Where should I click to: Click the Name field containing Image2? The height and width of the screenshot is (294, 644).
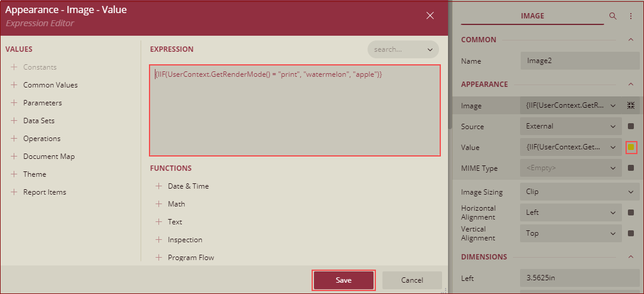(x=580, y=61)
